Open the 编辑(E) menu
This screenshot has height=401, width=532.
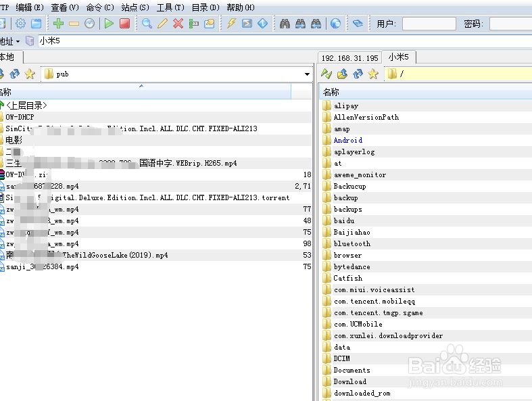(30, 7)
